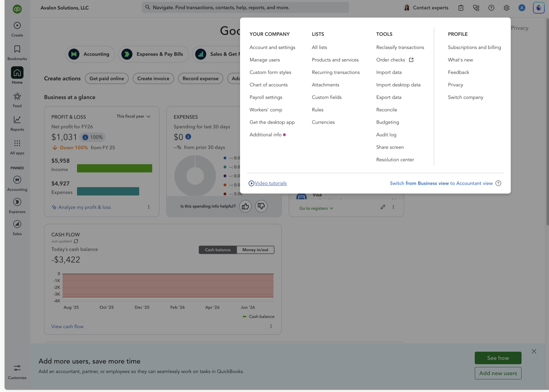Click Contact experts in header
This screenshot has width=549, height=392.
coord(426,8)
